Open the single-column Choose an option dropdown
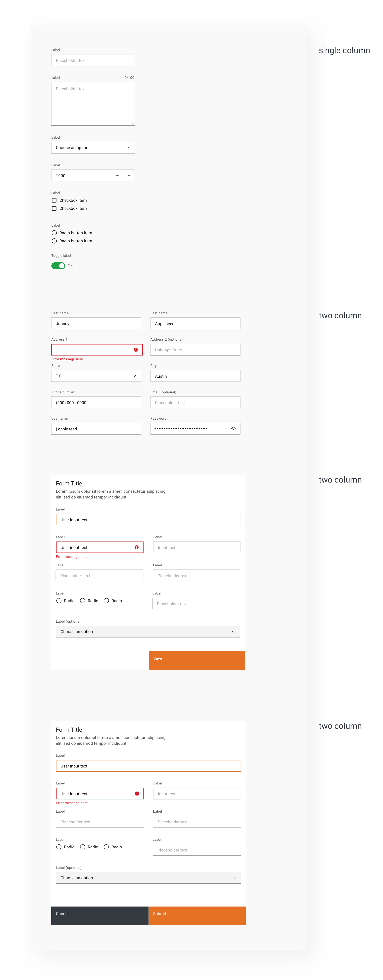This screenshot has height=980, width=383. click(x=93, y=148)
